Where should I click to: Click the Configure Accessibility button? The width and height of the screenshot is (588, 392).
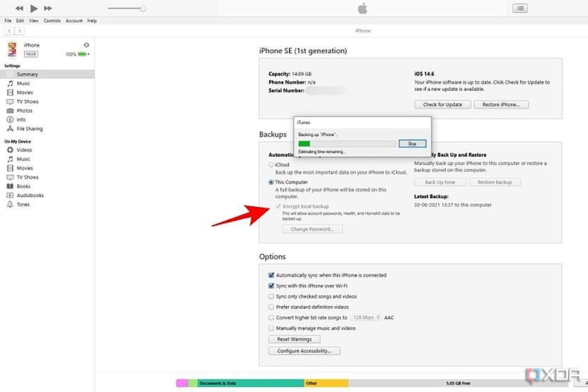(304, 351)
